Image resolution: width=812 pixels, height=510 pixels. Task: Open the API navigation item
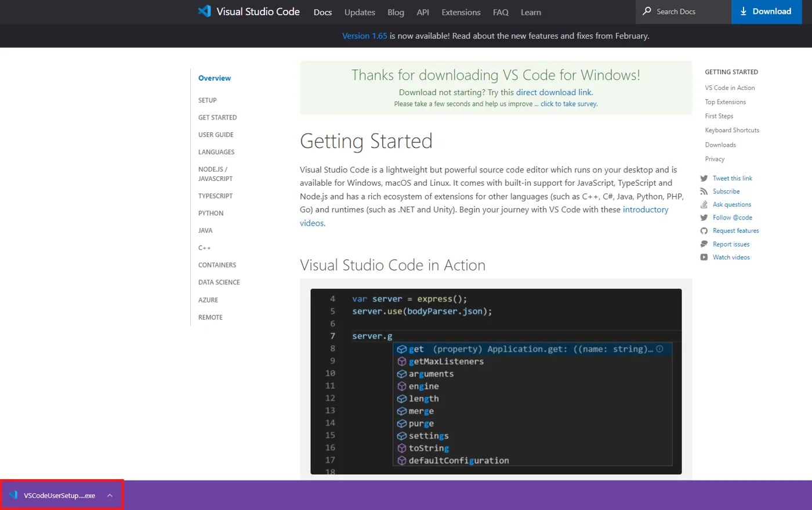[423, 12]
